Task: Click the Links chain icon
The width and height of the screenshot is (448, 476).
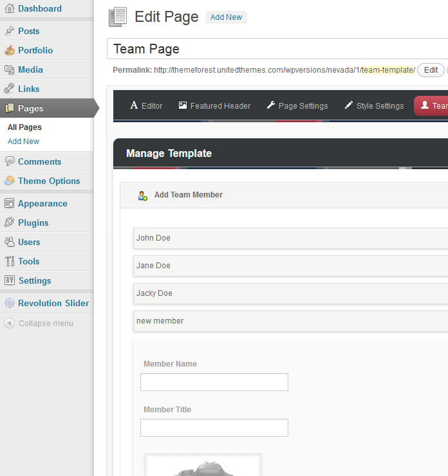Action: coord(9,89)
